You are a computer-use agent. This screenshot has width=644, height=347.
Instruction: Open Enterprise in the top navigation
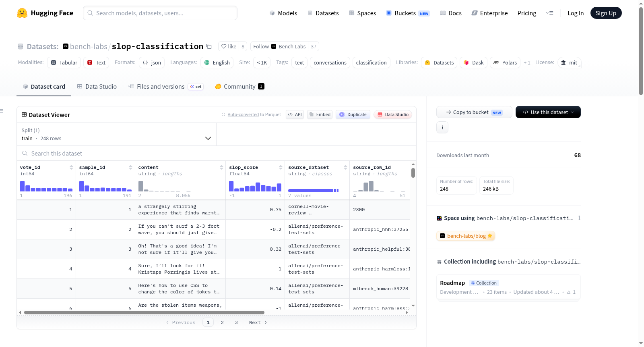tap(489, 13)
